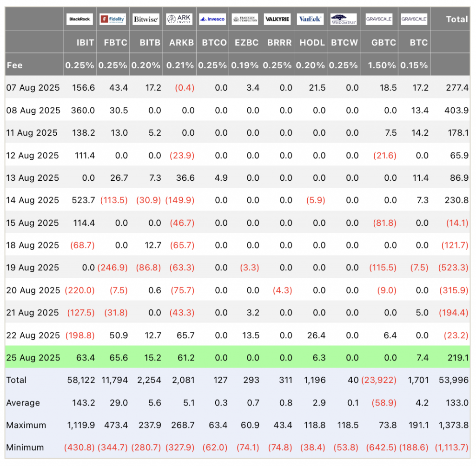
Task: Select the highlighted 25 Aug 2025 row date
Action: (x=33, y=358)
